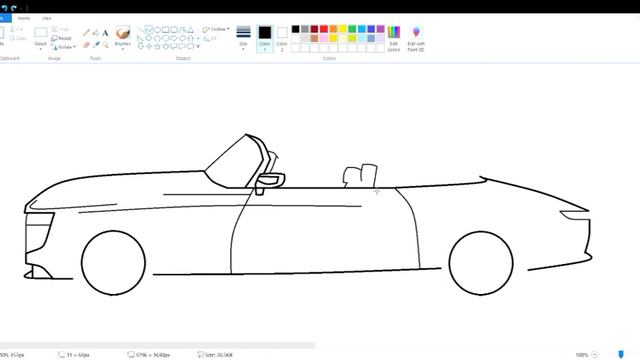Click the zoom slider handle
Image resolution: width=640 pixels, height=360 pixels.
coord(621,354)
